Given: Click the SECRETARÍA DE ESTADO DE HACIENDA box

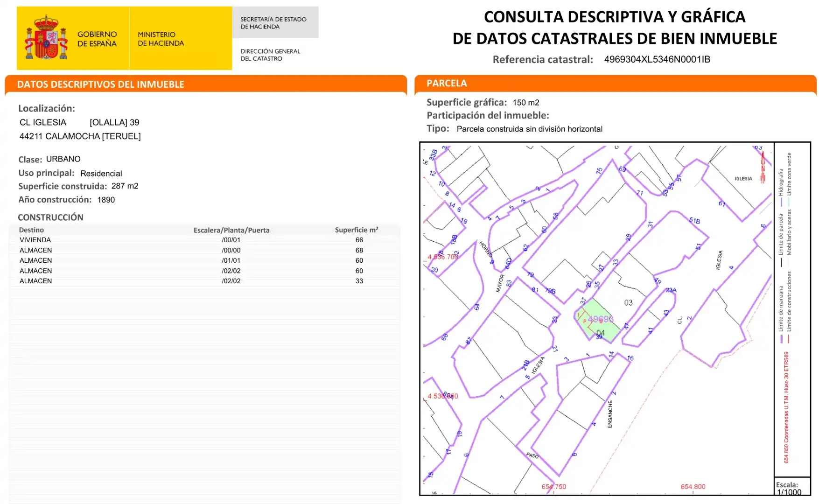Looking at the screenshot, I should point(275,22).
